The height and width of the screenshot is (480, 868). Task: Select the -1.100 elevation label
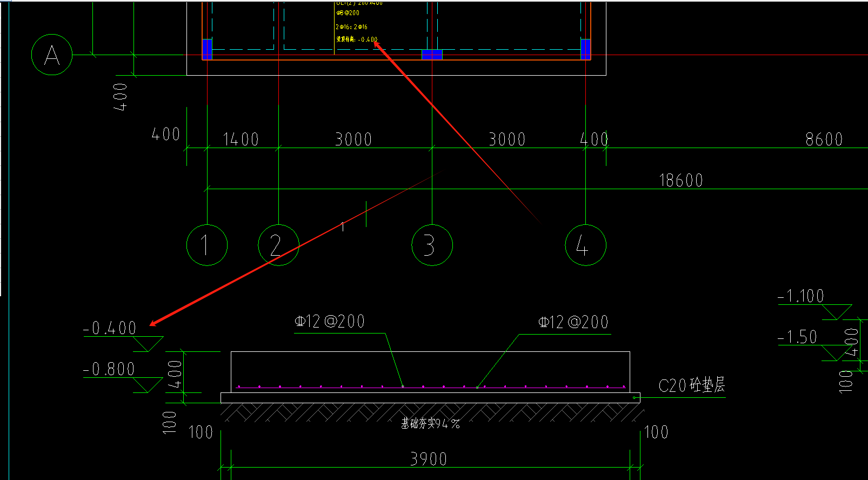click(801, 296)
